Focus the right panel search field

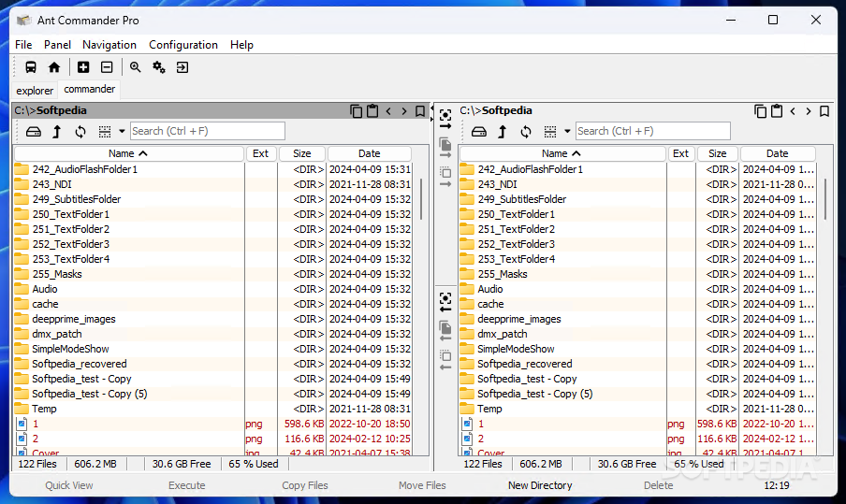pos(653,131)
